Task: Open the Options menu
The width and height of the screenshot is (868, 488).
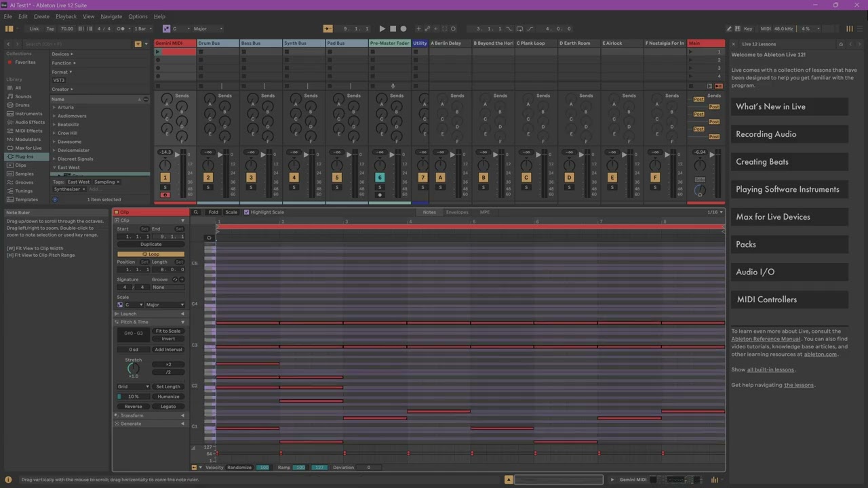Action: coord(138,16)
